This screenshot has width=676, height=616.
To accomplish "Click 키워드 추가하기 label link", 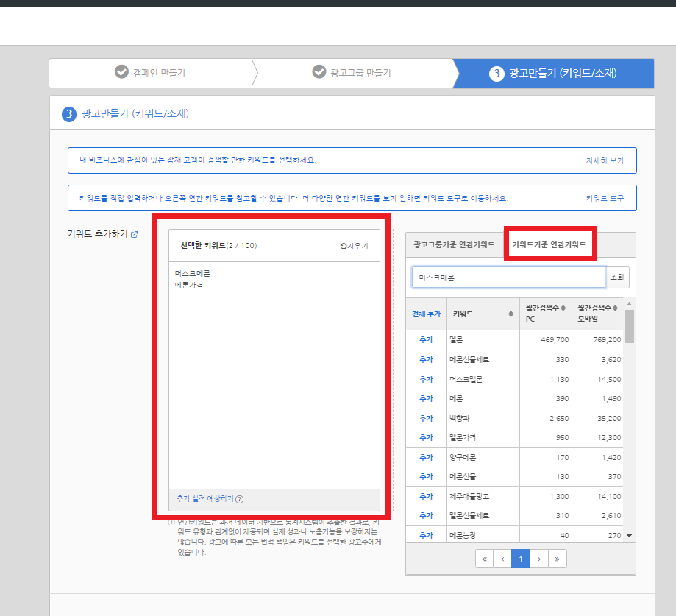I will coord(97,234).
